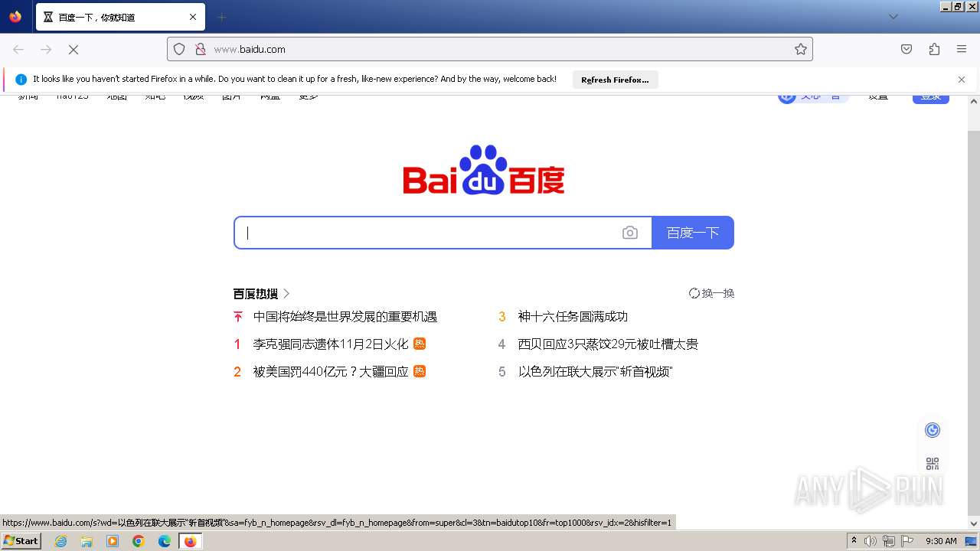This screenshot has width=980, height=551.
Task: Open Save to Pocket icon
Action: (x=906, y=49)
